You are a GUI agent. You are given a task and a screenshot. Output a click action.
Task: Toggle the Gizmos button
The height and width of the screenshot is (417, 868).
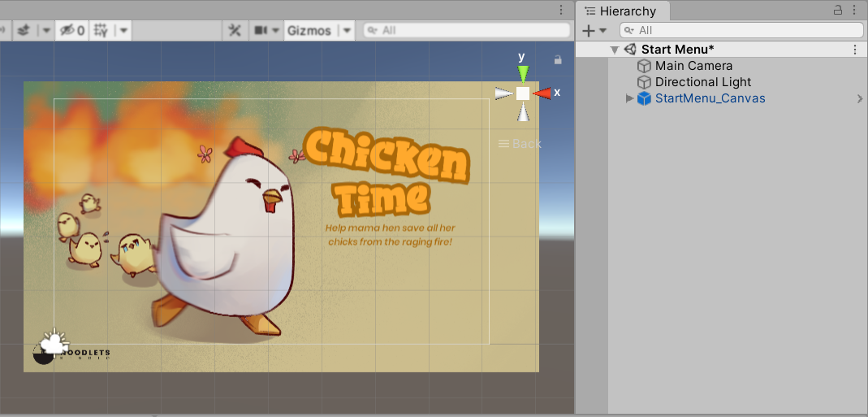tap(309, 30)
